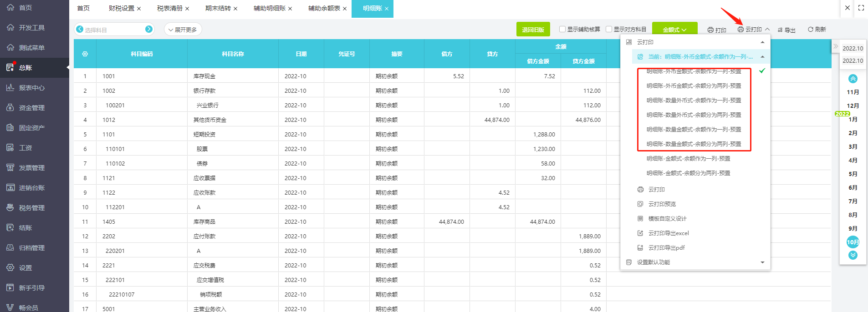Click the table settings gear icon

click(85, 54)
